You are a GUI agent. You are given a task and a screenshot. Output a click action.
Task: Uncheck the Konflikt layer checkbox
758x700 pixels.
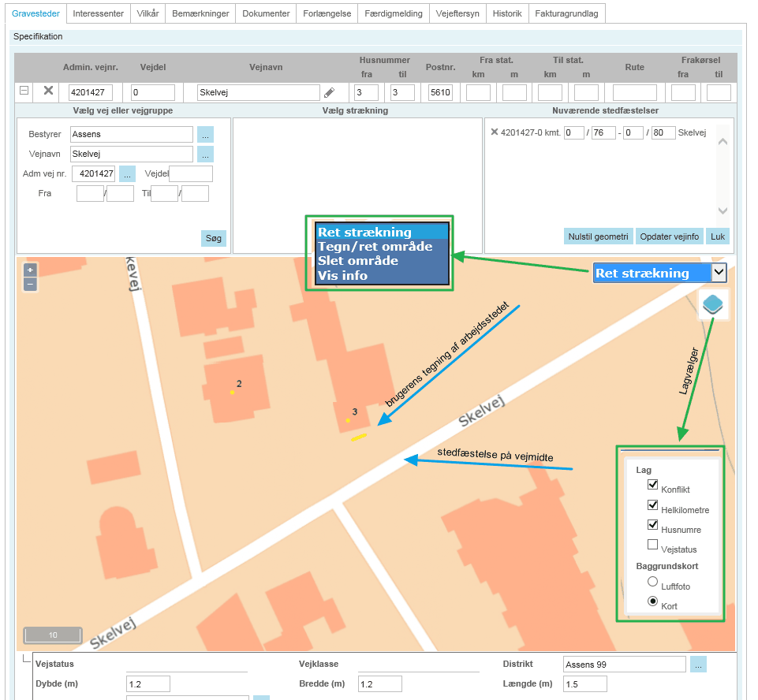(652, 485)
